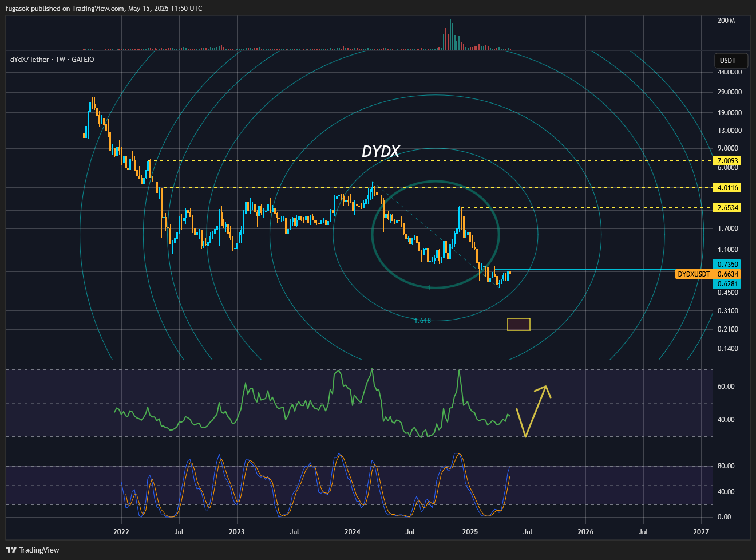Viewport: 756px width, 560px height.
Task: Click the DYDX chart title annotation
Action: coord(381,152)
